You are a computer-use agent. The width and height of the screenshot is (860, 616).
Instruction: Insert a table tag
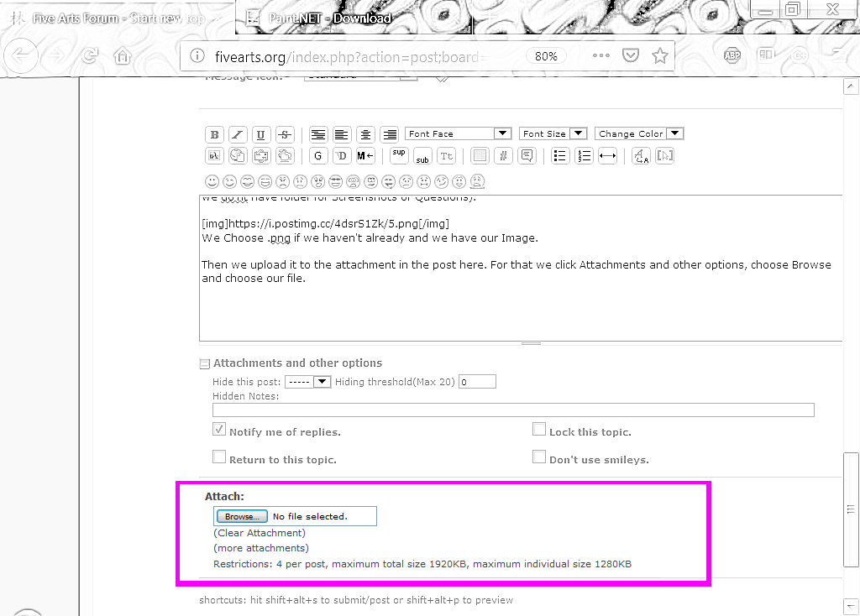(480, 155)
